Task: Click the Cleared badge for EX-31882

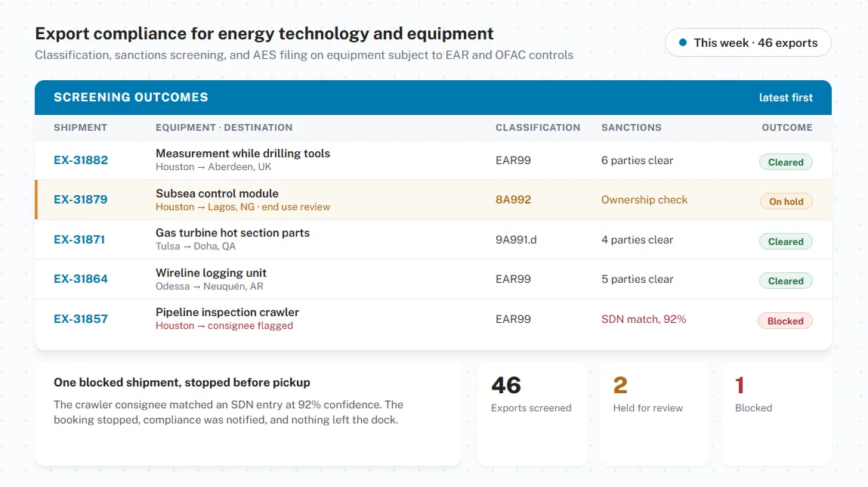Action: [x=786, y=163]
